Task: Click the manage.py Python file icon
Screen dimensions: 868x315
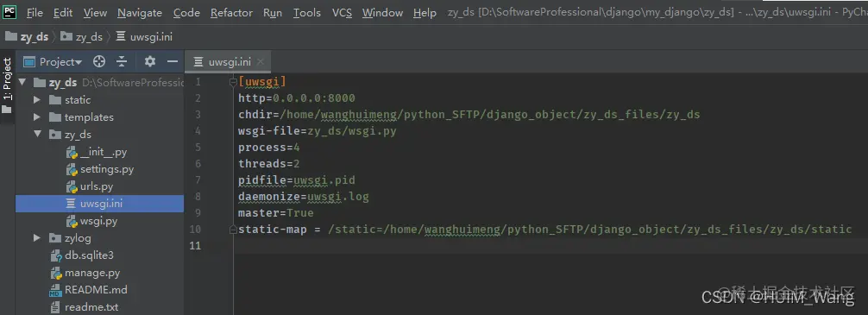Action: pyautogui.click(x=55, y=273)
